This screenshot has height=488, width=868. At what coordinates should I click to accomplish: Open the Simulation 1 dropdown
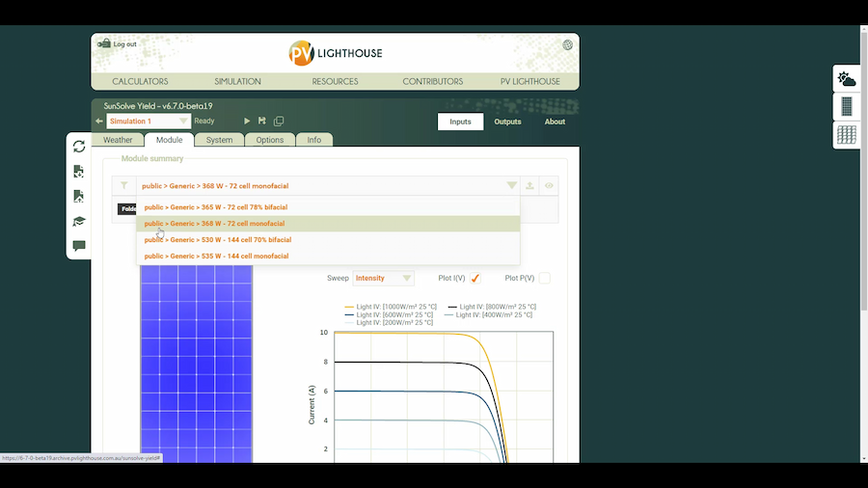[x=149, y=122]
